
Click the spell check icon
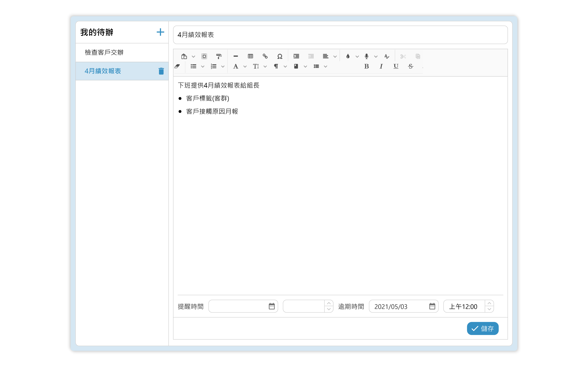tap(387, 56)
